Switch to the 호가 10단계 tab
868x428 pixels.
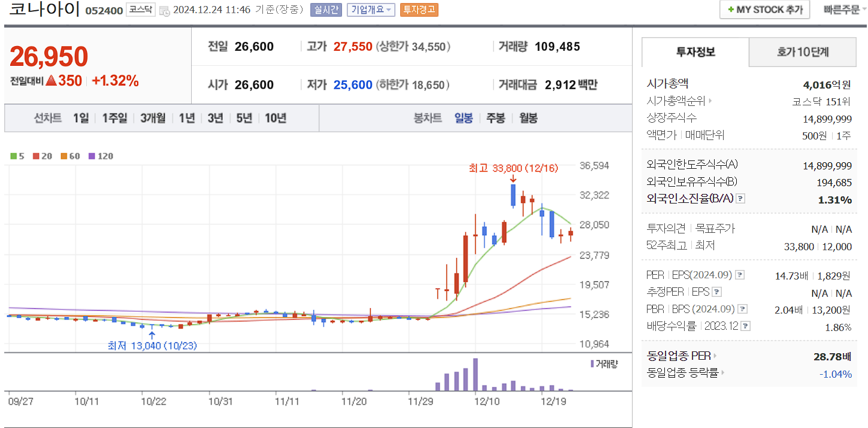802,53
